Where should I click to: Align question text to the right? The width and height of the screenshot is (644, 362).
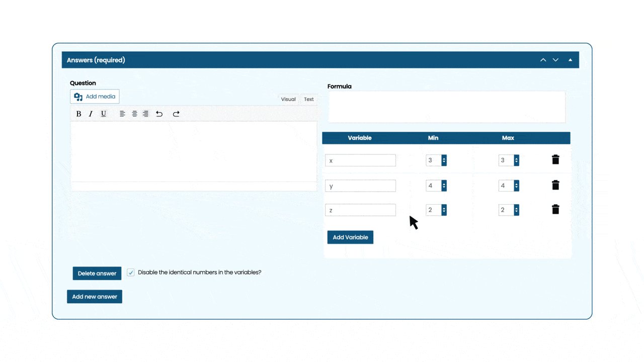pos(145,114)
